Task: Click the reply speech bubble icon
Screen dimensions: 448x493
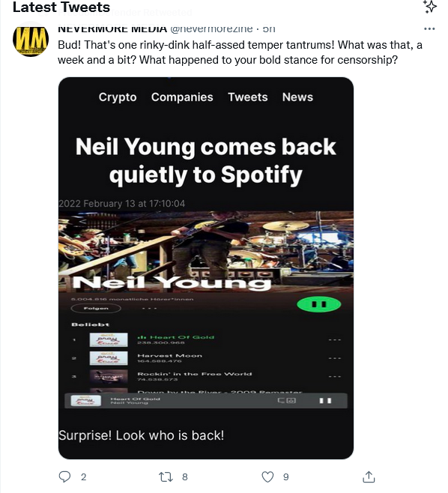Action: click(64, 477)
